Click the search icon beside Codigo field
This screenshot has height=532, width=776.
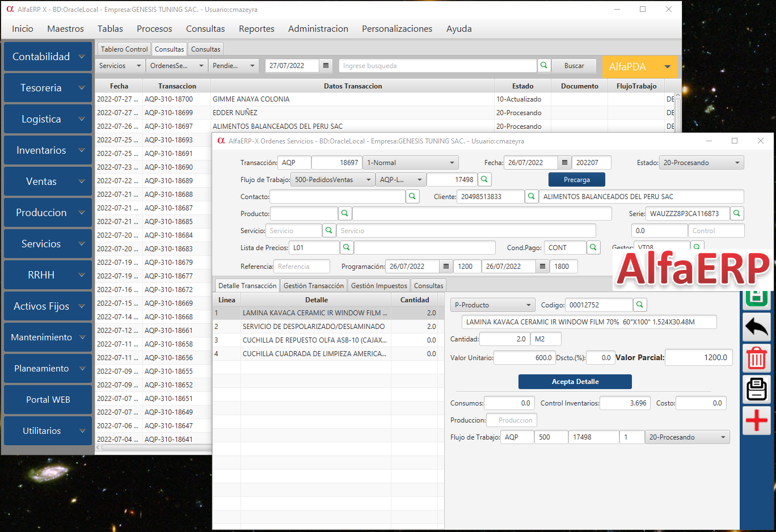pyautogui.click(x=640, y=305)
